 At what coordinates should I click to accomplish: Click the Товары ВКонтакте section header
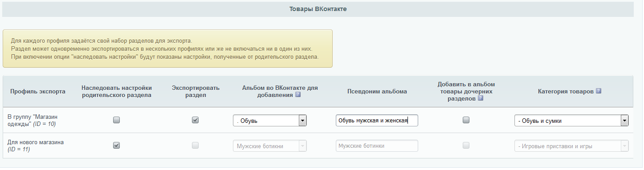click(x=318, y=9)
